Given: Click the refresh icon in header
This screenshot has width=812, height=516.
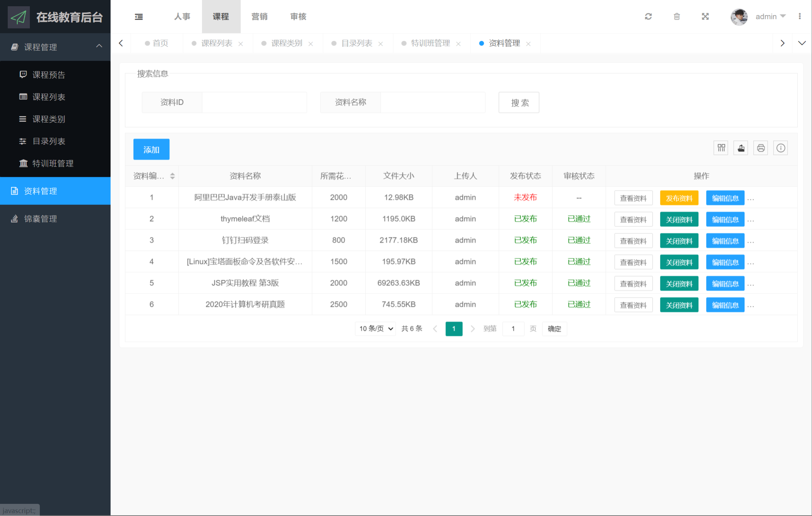Looking at the screenshot, I should click(648, 17).
